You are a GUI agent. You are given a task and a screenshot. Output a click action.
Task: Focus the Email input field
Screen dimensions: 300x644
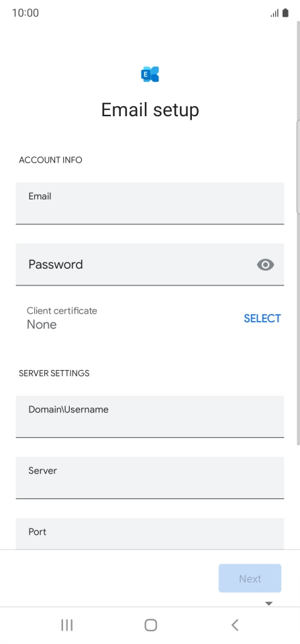click(150, 203)
